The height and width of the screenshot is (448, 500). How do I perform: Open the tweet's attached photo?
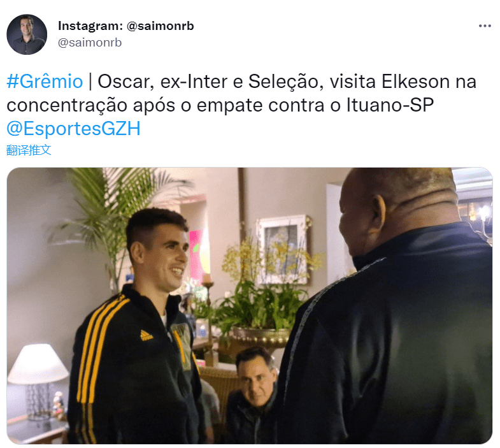250,306
